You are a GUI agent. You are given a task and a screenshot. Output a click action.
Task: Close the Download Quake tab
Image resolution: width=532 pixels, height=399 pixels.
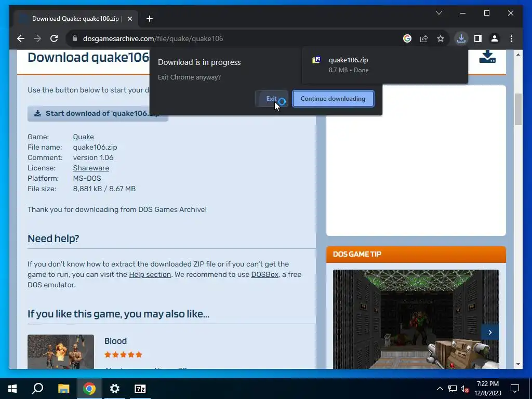[x=129, y=19]
